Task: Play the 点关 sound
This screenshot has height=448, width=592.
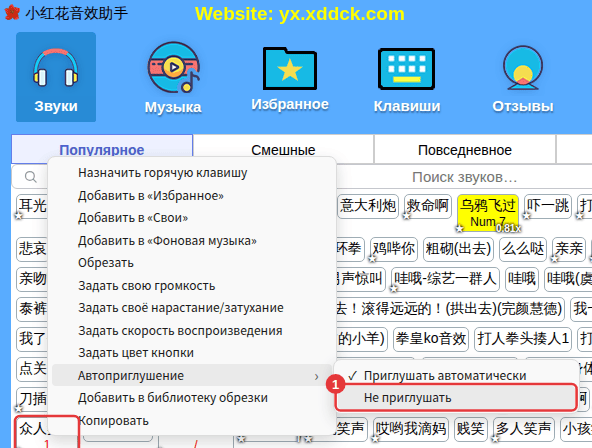Action: [x=32, y=369]
